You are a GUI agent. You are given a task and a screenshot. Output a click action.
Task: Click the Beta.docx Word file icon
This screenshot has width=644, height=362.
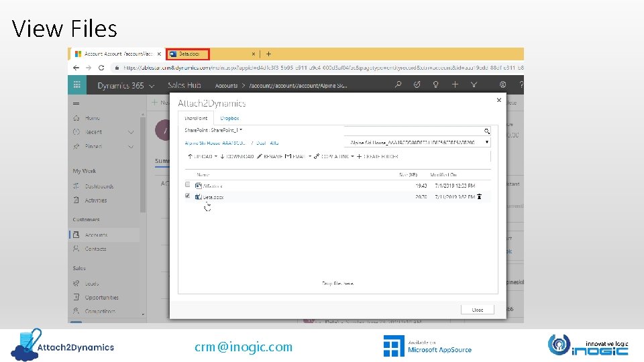coord(199,197)
